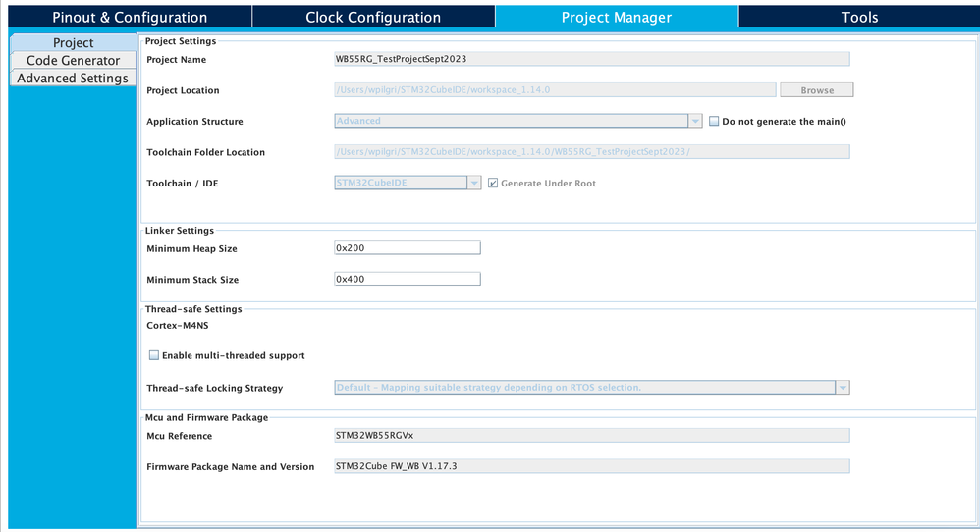
Task: Toggle Do not generate the main() checkbox
Action: [x=714, y=121]
